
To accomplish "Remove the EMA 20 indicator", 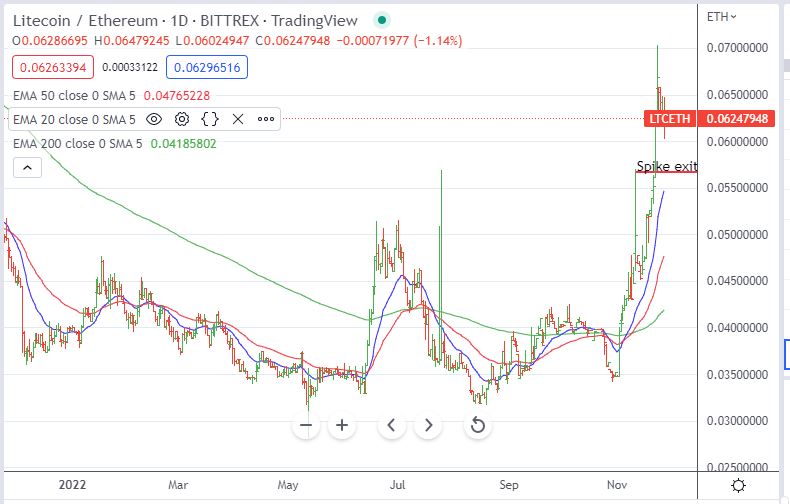I will pyautogui.click(x=238, y=119).
